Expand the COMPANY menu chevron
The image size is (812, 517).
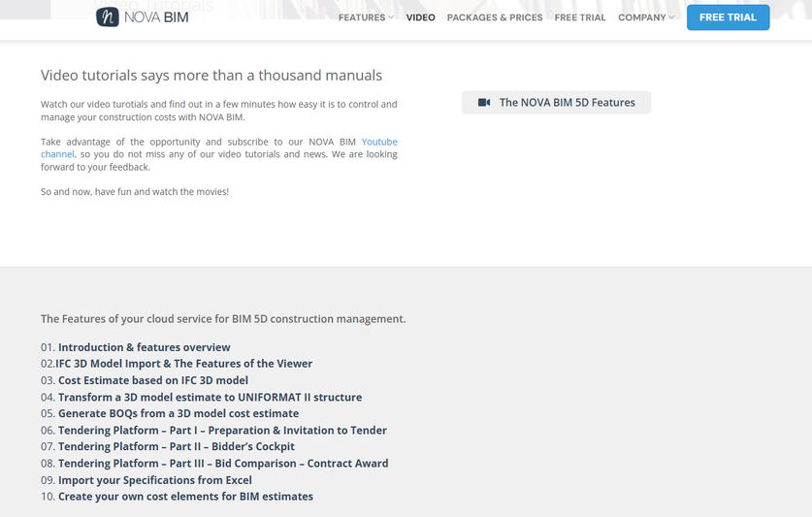tap(671, 17)
